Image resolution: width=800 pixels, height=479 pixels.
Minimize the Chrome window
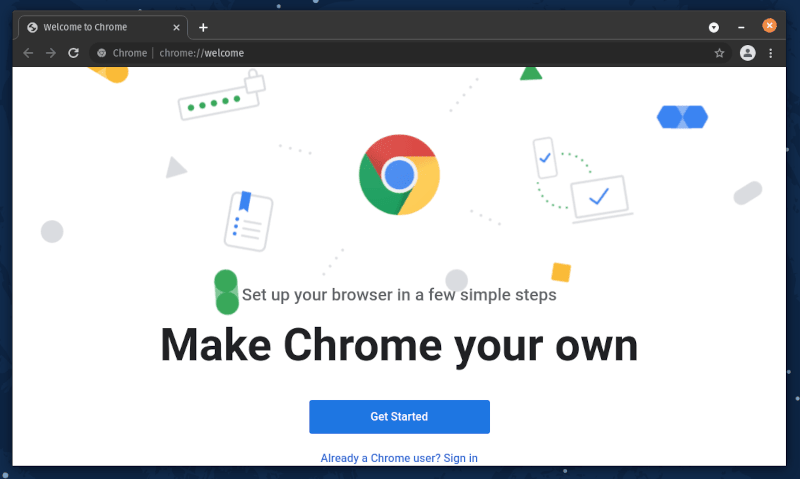click(x=742, y=27)
